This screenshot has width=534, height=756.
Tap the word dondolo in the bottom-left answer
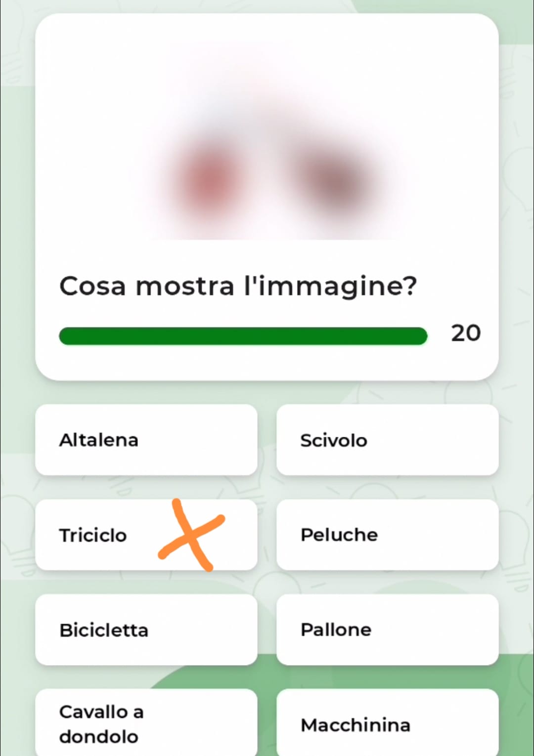99,737
